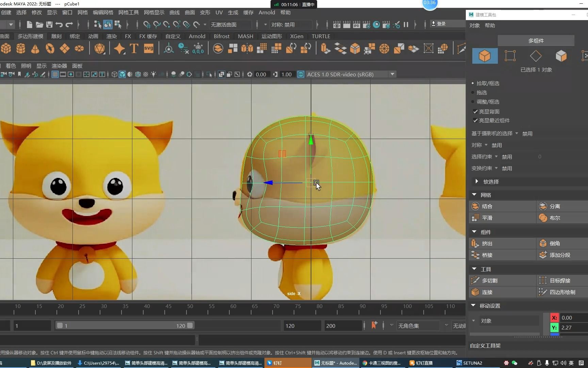Click the polygon cube shelf icon
Viewport: 588px width, 368px height.
click(6, 49)
